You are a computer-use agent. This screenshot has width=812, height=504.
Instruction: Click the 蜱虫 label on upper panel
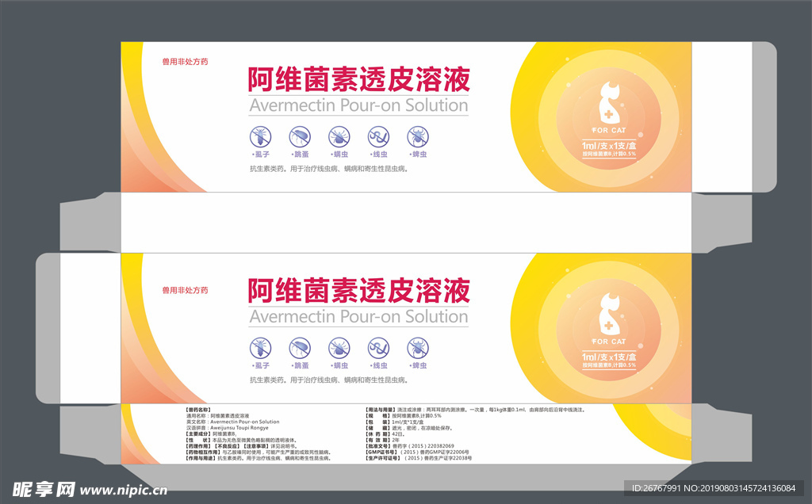[x=418, y=155]
